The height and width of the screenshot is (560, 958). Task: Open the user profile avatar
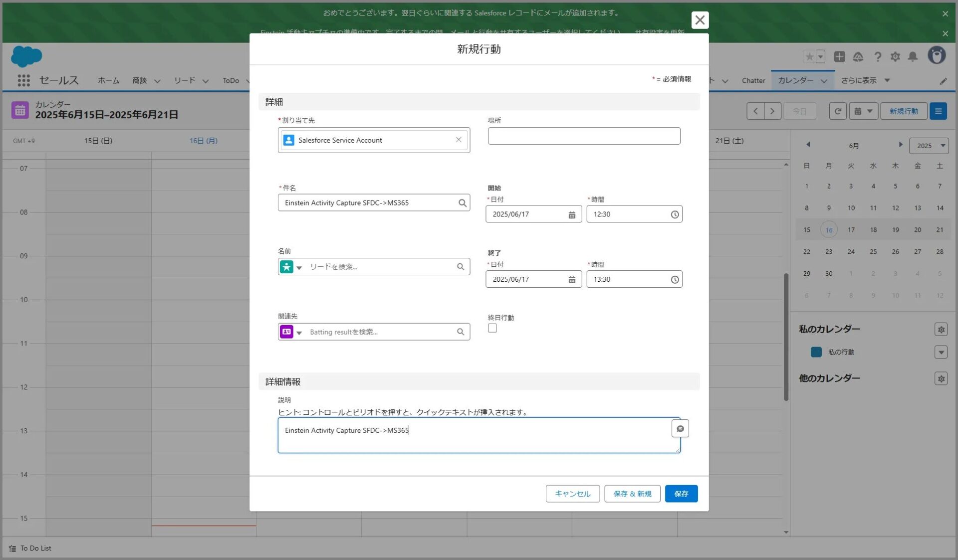pos(937,55)
